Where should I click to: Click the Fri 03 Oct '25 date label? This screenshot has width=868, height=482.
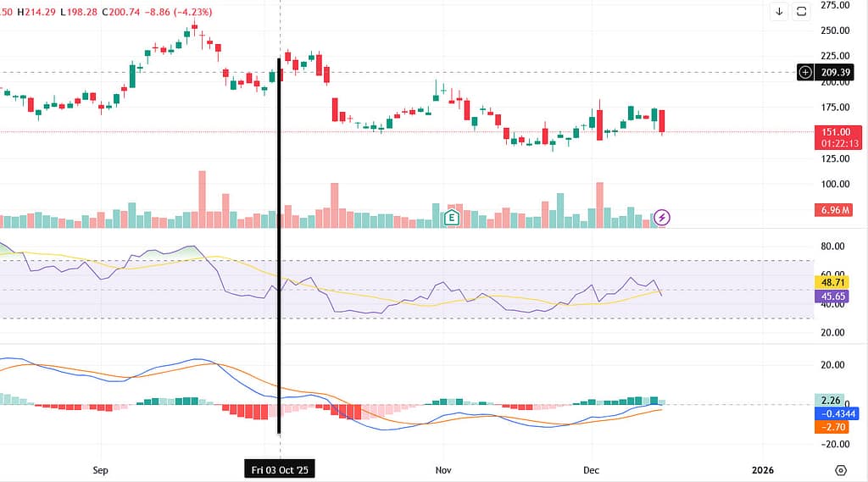[x=279, y=469]
